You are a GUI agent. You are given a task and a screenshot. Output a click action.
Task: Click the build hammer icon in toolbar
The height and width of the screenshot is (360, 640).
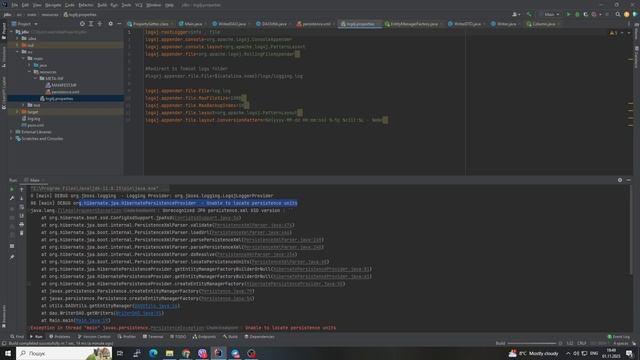529,14
